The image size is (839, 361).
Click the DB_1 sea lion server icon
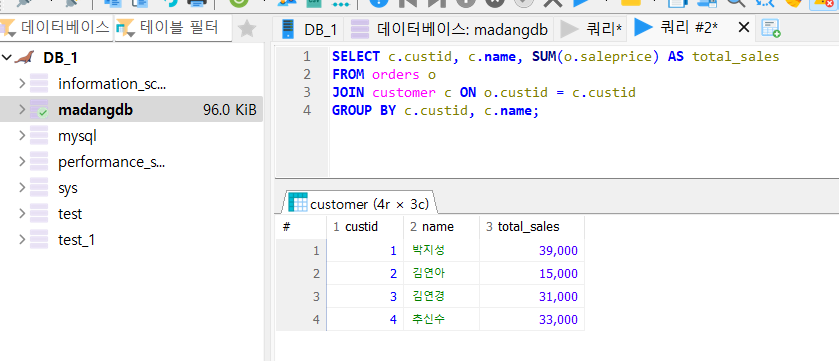pyautogui.click(x=25, y=57)
